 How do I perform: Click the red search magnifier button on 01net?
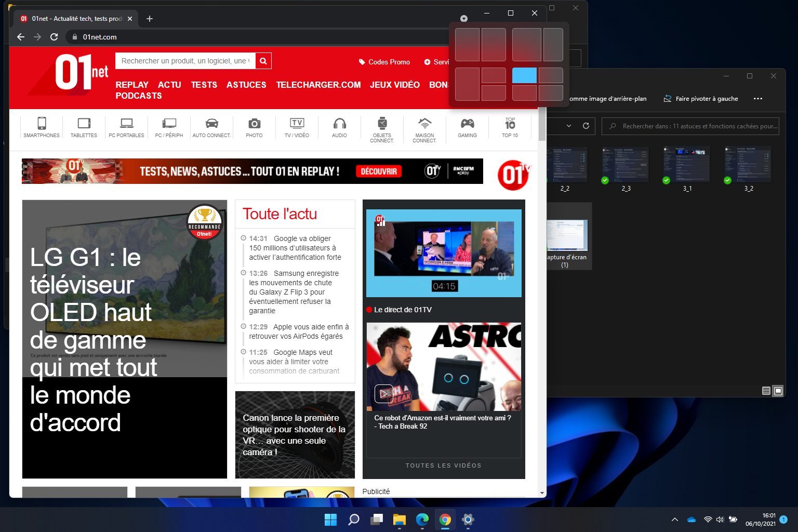click(263, 61)
